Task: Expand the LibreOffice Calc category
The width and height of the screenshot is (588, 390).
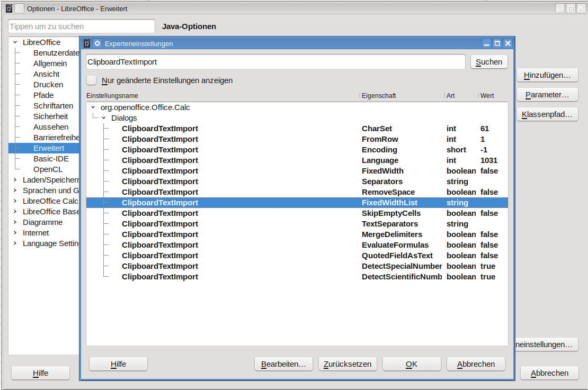Action: (15, 201)
